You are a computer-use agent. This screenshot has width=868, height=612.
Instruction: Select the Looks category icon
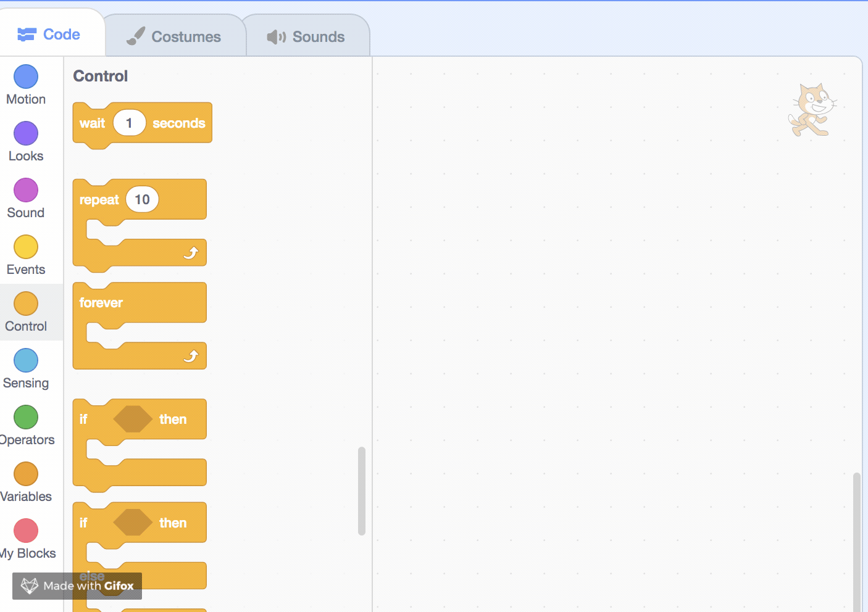(x=25, y=133)
